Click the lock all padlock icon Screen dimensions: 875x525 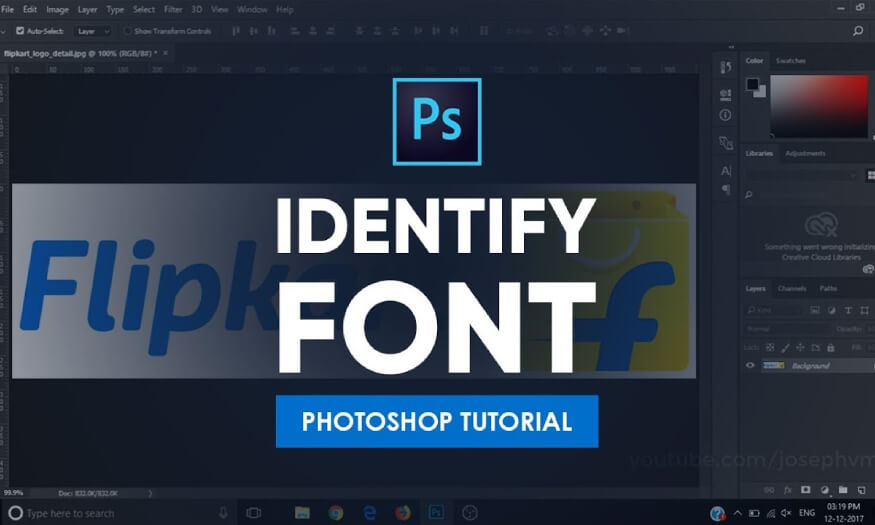point(829,347)
